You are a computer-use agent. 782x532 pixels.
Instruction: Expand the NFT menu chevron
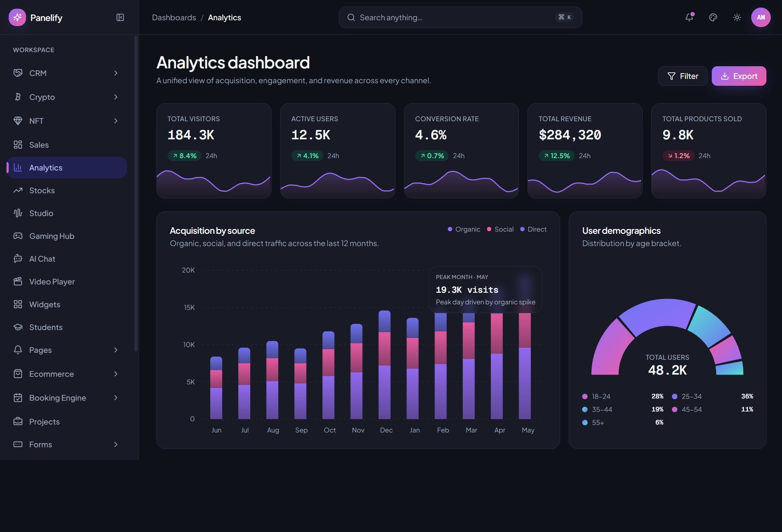116,121
